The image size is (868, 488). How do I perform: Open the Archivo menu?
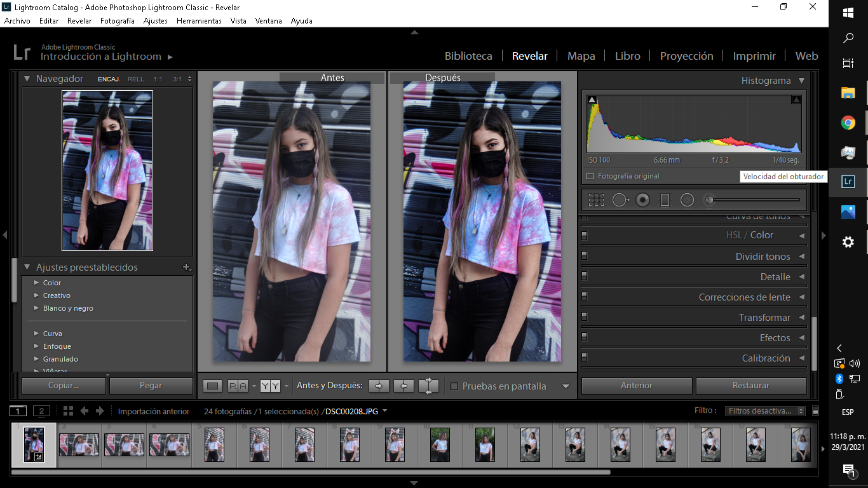click(x=17, y=20)
